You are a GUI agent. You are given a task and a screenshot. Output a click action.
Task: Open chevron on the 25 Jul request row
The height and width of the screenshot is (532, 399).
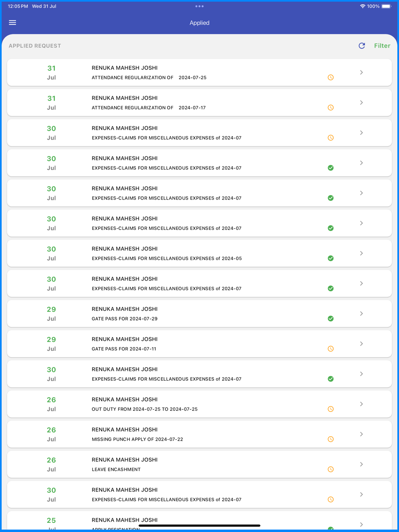(361, 524)
